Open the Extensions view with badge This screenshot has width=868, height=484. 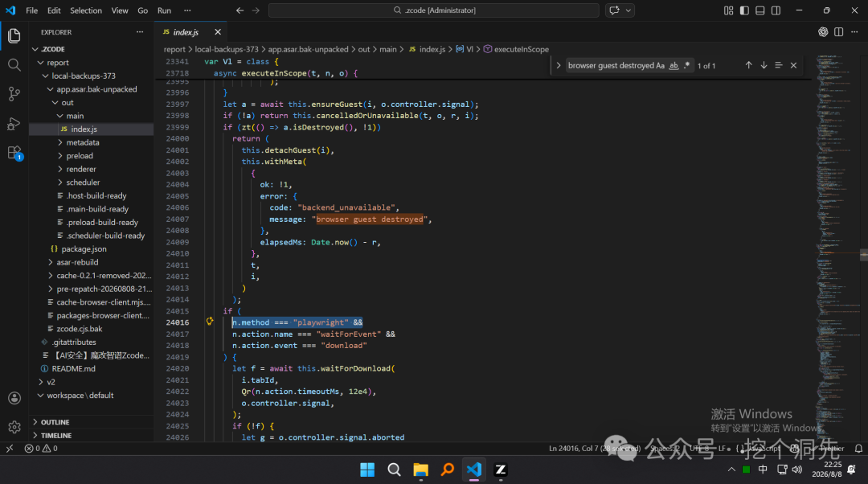point(14,153)
